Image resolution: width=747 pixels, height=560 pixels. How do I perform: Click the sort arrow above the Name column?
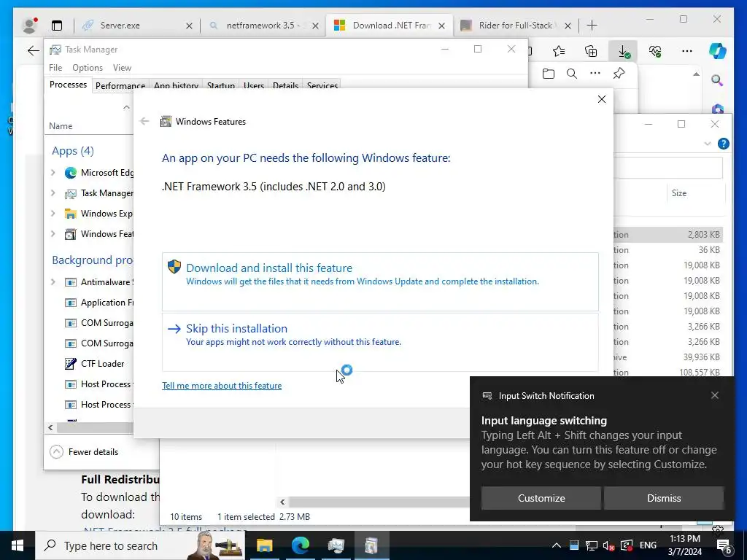126,107
